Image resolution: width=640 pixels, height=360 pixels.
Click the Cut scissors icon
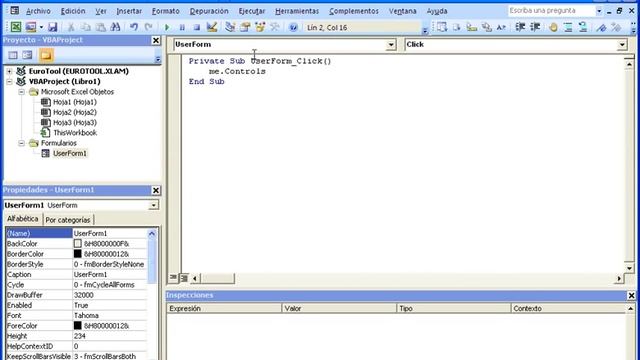click(x=71, y=27)
